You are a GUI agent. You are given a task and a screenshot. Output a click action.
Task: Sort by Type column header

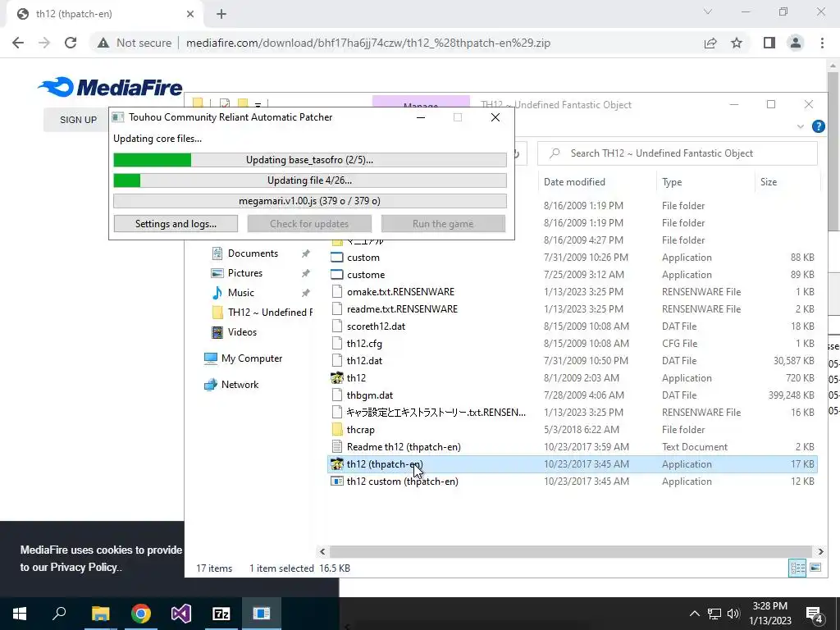pos(672,182)
